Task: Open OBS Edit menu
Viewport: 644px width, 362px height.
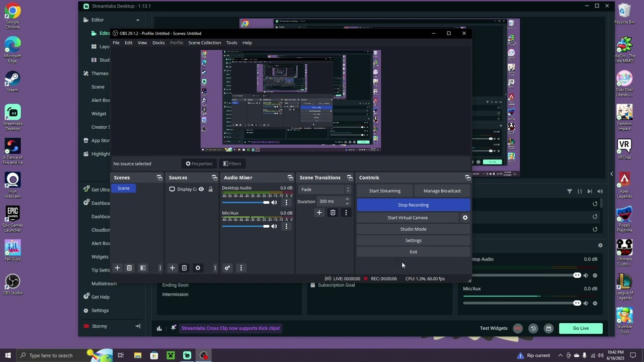Action: pyautogui.click(x=129, y=43)
